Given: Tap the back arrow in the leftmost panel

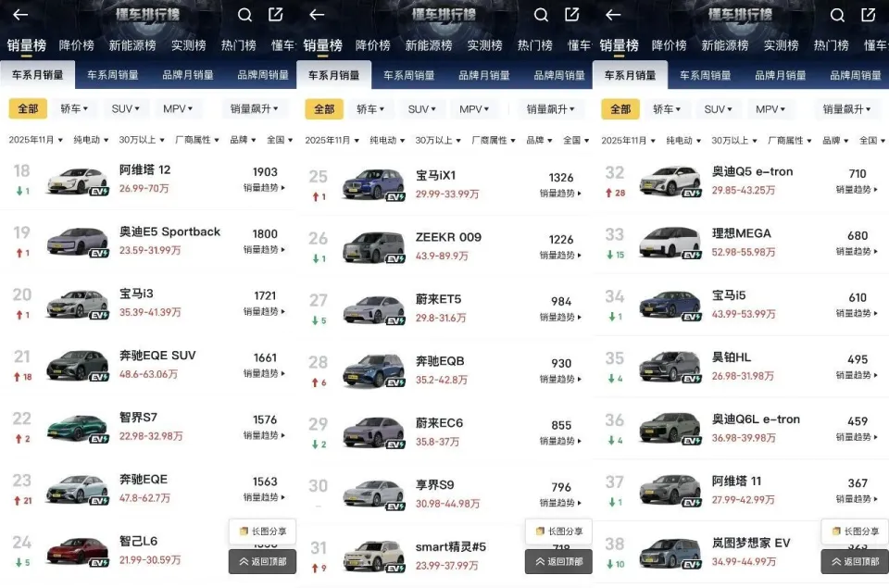Looking at the screenshot, I should [x=20, y=15].
